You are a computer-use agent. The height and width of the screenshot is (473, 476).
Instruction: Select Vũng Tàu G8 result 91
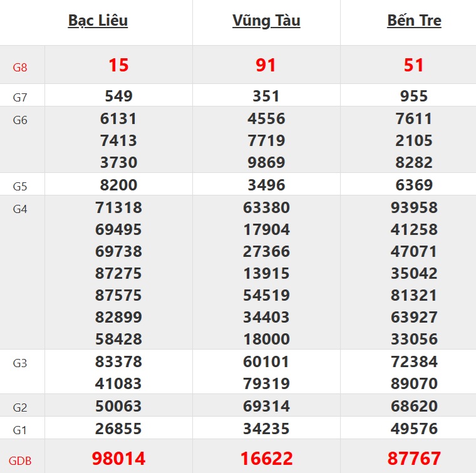266,65
